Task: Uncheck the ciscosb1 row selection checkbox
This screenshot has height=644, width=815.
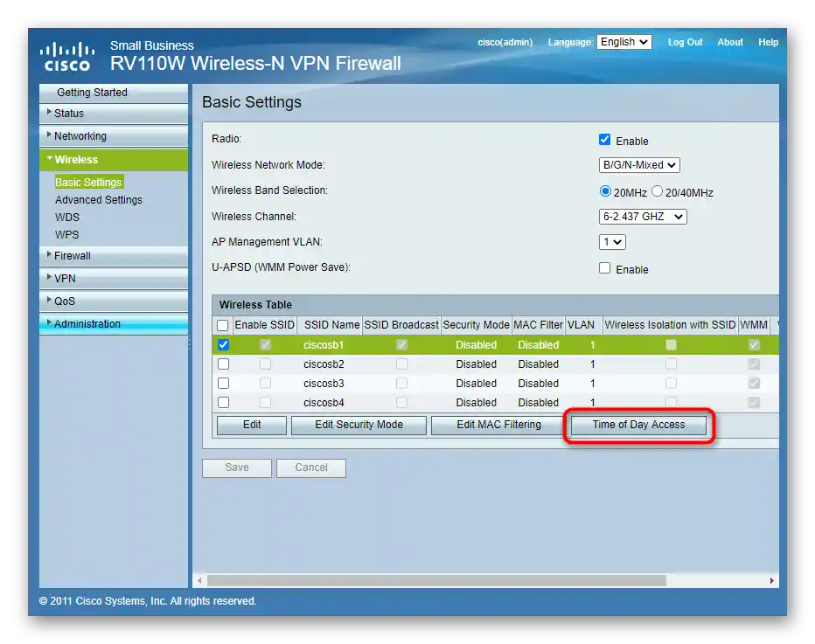Action: 224,345
